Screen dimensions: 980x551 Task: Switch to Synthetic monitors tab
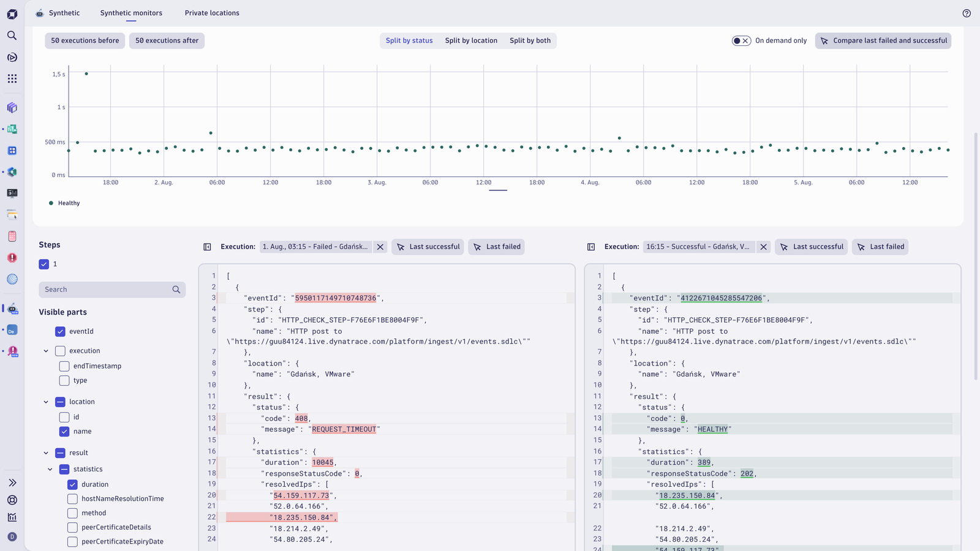click(x=131, y=13)
